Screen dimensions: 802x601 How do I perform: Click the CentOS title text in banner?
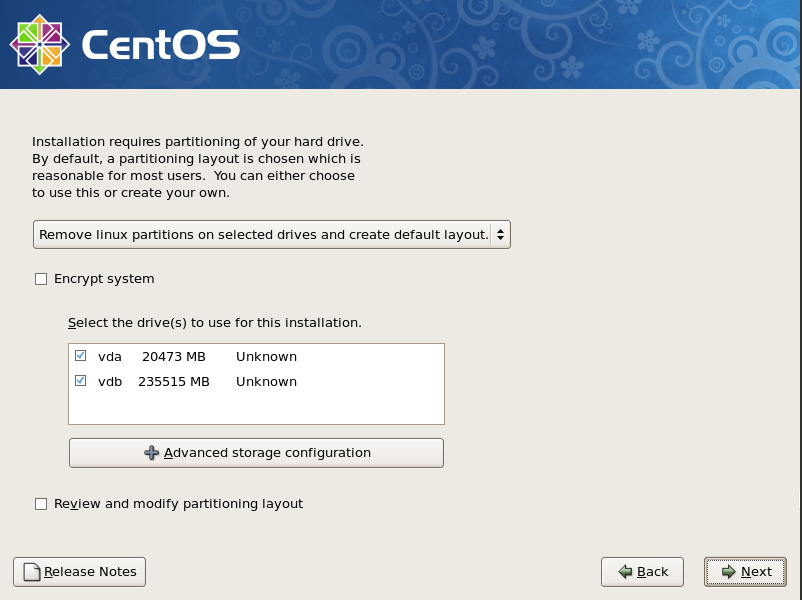(x=161, y=44)
